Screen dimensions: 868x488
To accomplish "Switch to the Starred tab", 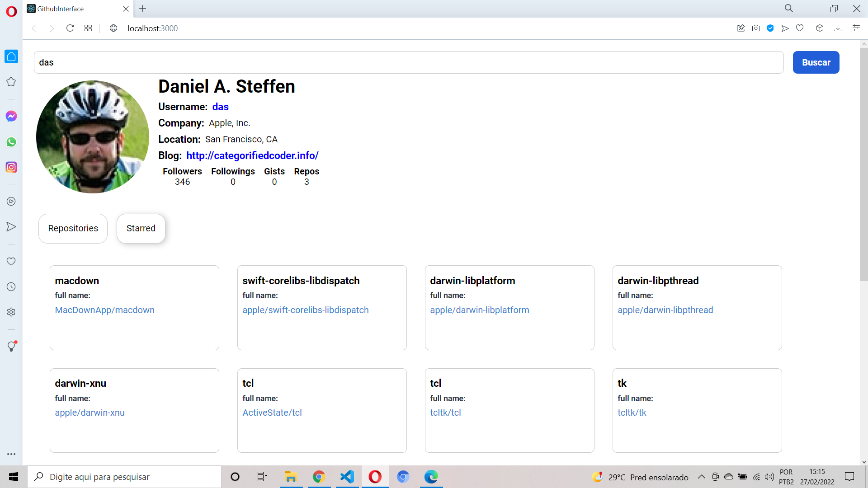I will click(141, 229).
